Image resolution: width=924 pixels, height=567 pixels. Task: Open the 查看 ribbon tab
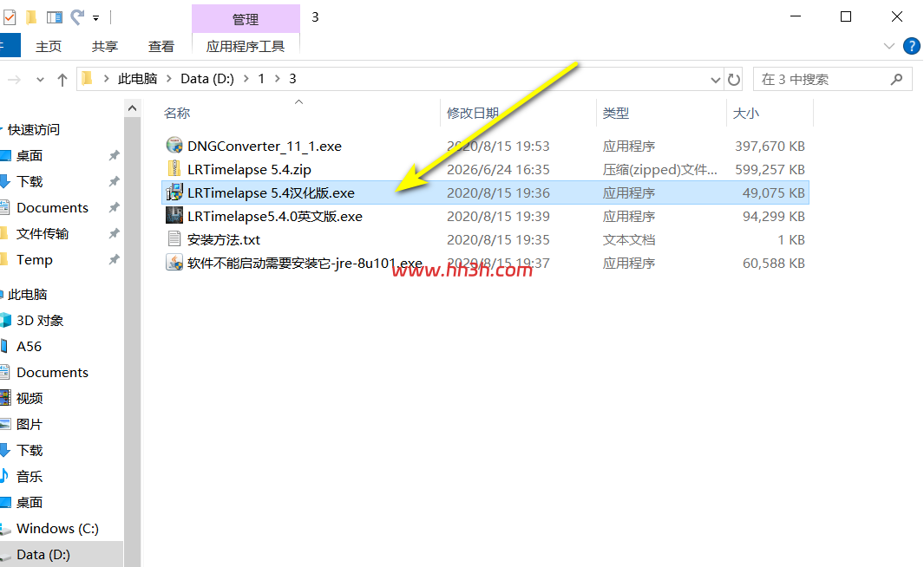(161, 47)
